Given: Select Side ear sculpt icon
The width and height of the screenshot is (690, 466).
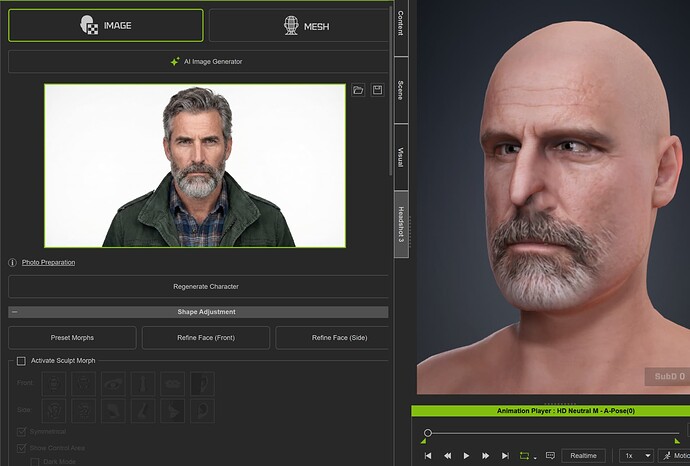Looking at the screenshot, I should [x=202, y=411].
